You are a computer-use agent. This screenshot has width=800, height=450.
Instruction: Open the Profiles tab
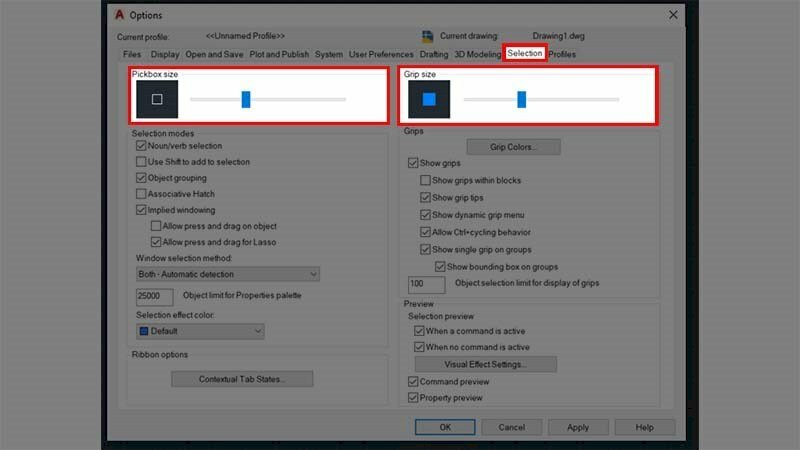click(x=562, y=54)
